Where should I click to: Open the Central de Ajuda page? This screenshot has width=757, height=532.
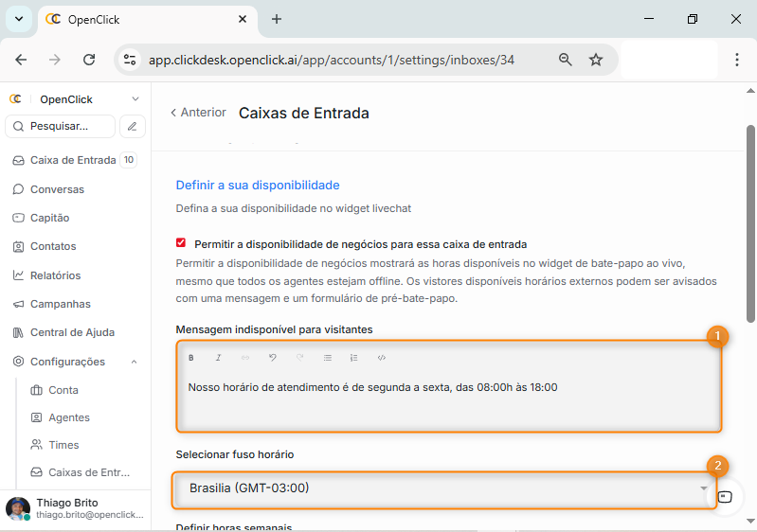tap(72, 332)
